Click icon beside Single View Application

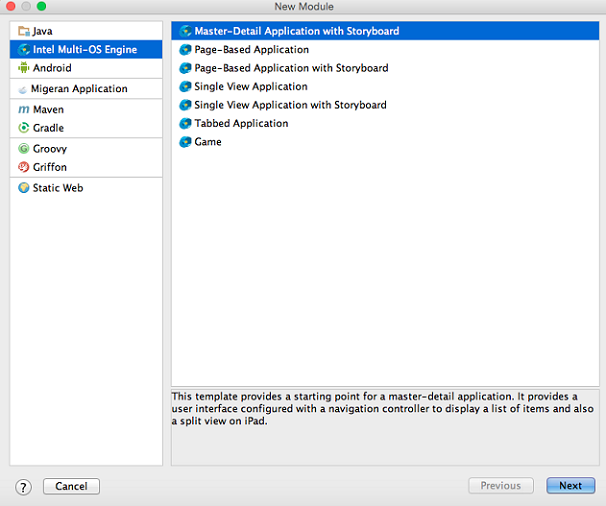(186, 86)
